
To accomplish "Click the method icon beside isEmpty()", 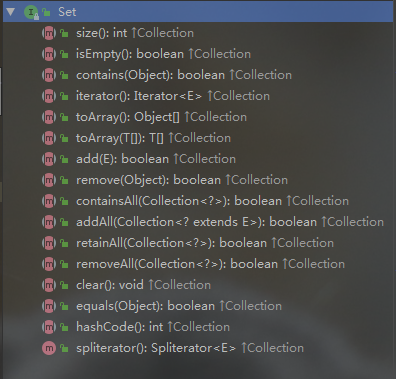I will click(x=49, y=54).
